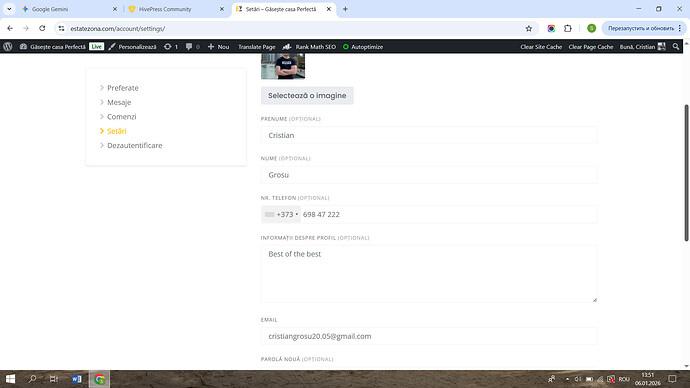Open the +373 country code dropdown

tap(281, 214)
